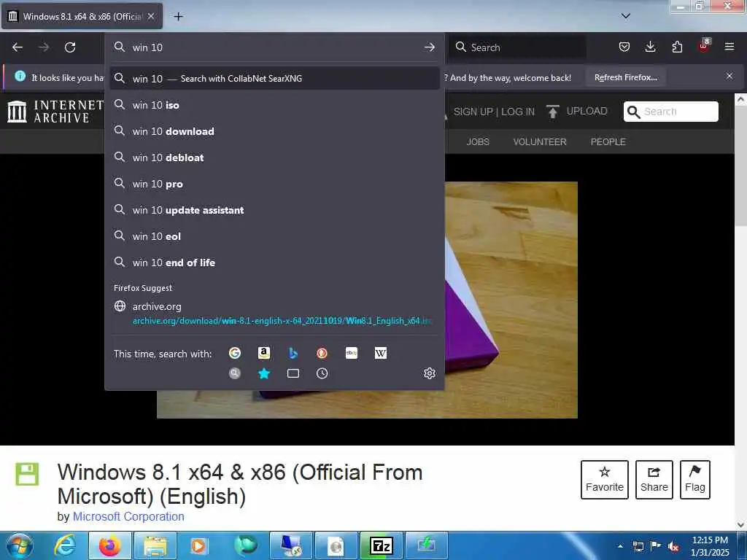Open the JOBS navigation link

pyautogui.click(x=478, y=142)
